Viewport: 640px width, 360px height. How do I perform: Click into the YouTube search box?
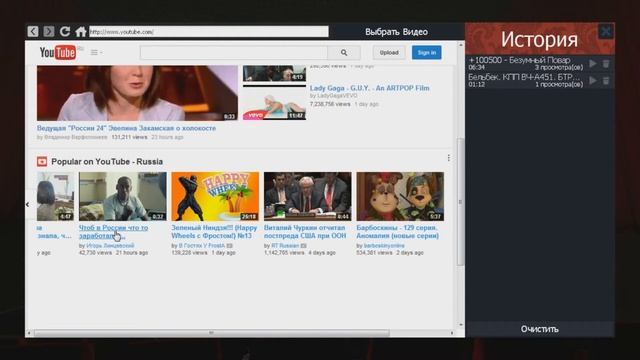click(x=234, y=53)
